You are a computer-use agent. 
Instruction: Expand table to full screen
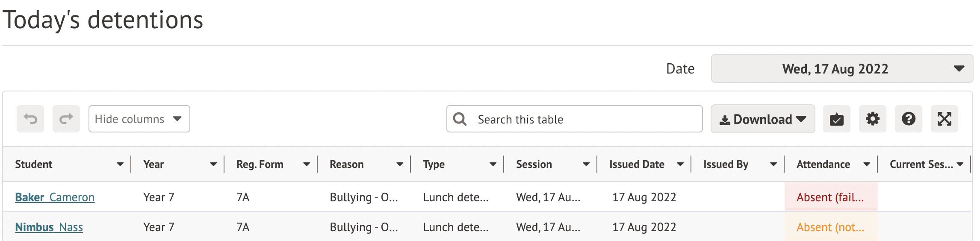944,119
